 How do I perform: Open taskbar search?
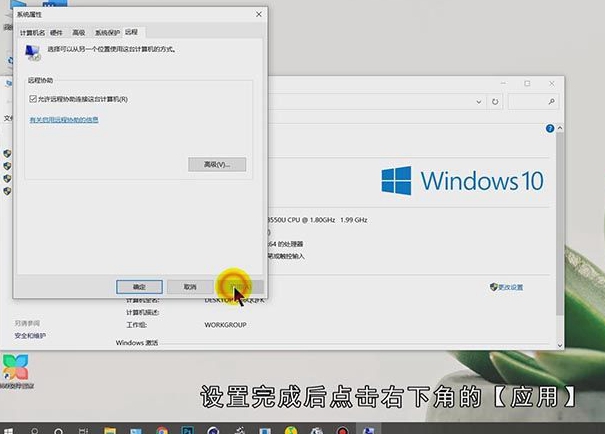(x=34, y=431)
